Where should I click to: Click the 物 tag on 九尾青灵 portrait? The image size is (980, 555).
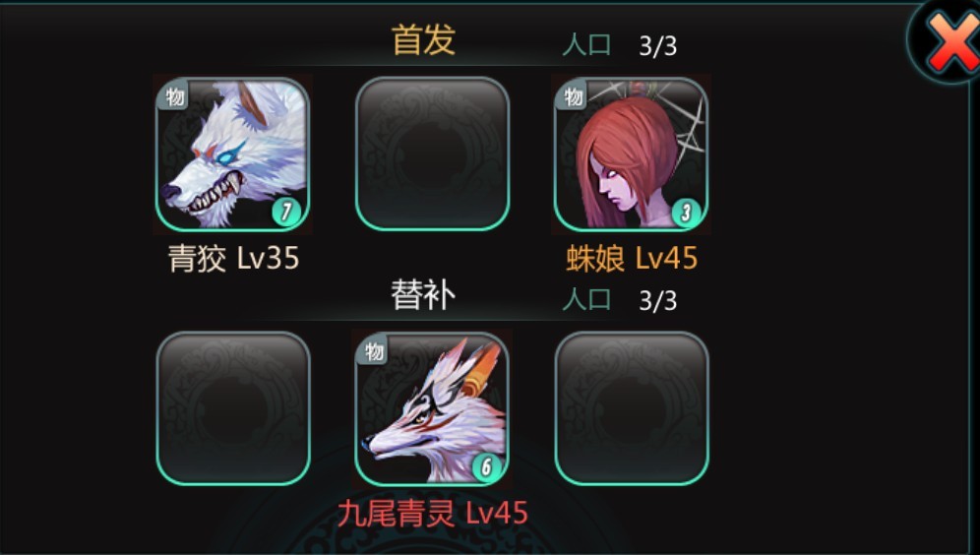(373, 350)
